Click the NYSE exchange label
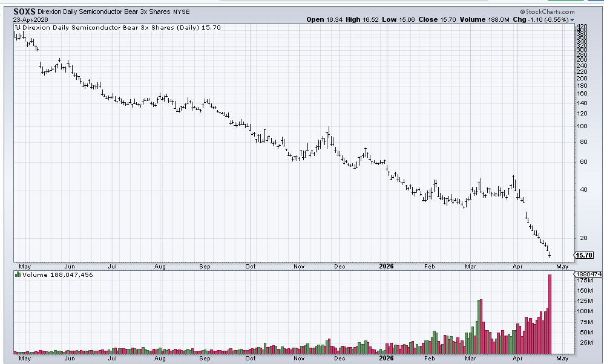Image resolution: width=604 pixels, height=364 pixels. (x=181, y=12)
